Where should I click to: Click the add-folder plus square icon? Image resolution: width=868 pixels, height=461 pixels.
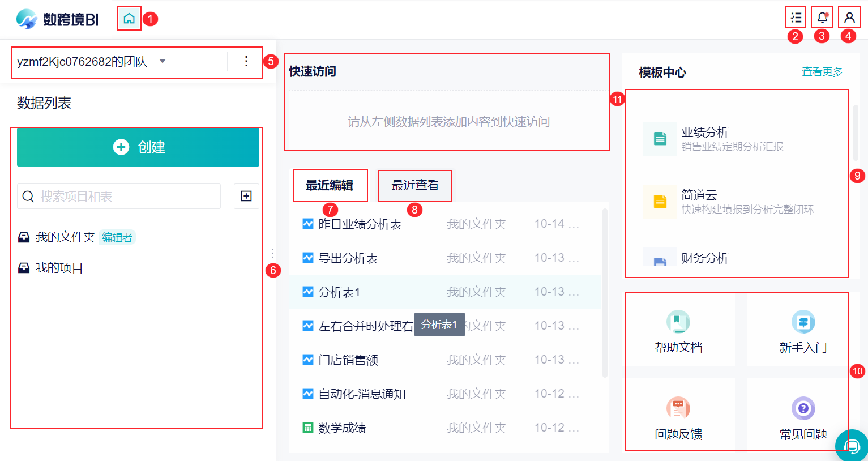246,196
